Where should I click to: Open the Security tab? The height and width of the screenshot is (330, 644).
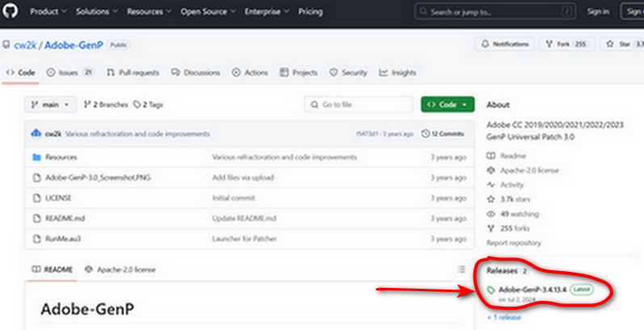point(348,73)
